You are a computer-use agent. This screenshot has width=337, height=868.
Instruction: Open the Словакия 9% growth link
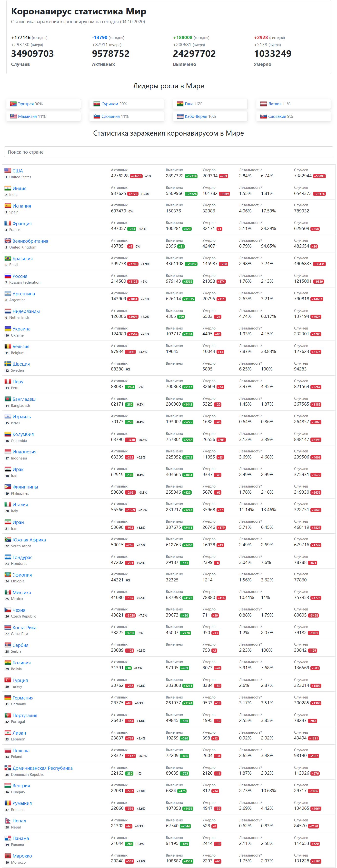(280, 116)
